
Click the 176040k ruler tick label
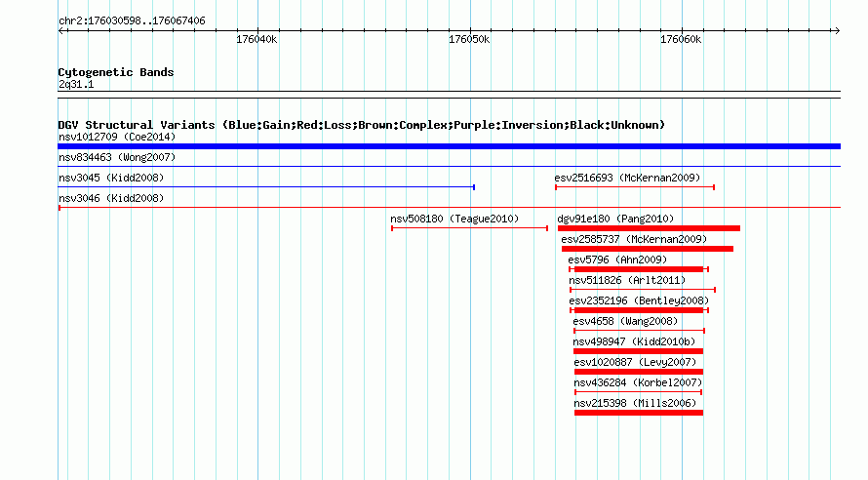[256, 39]
